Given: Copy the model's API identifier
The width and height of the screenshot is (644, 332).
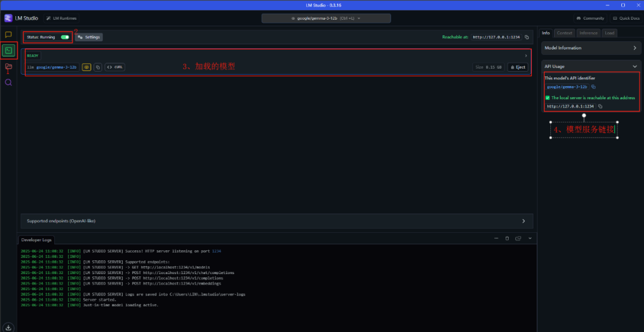Looking at the screenshot, I should (593, 87).
